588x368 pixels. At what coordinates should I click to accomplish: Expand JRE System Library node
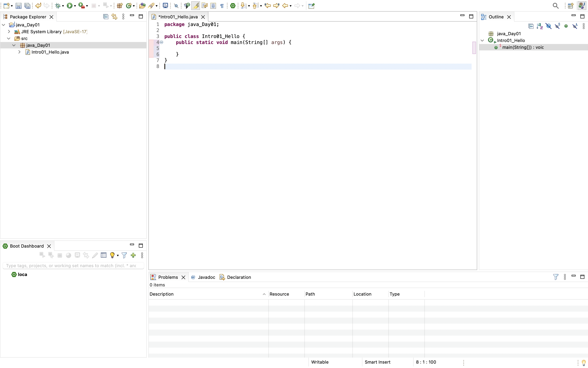(9, 32)
